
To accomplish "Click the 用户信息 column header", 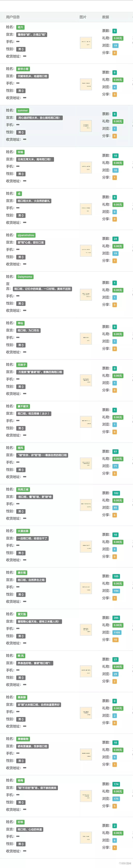I will [x=13, y=17].
